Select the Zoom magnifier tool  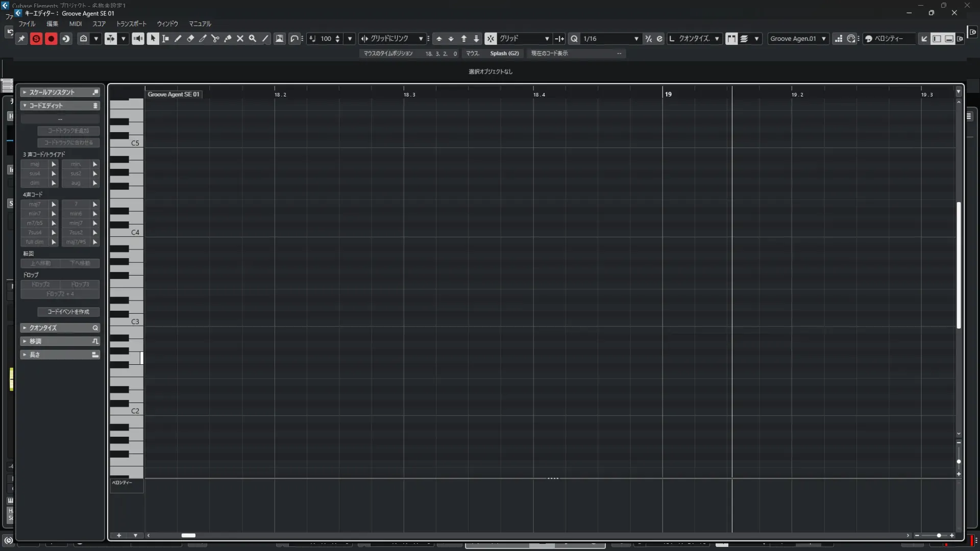pos(253,39)
